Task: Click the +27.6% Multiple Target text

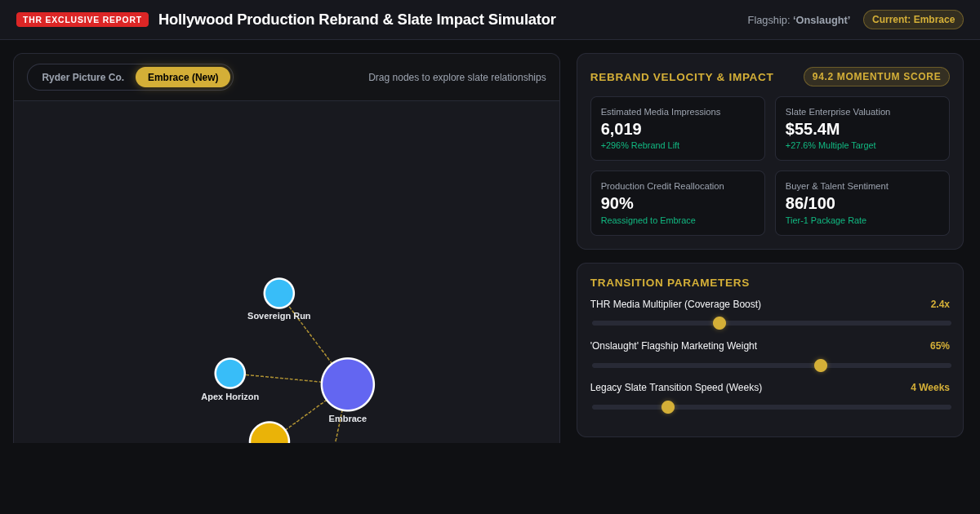Action: (831, 145)
